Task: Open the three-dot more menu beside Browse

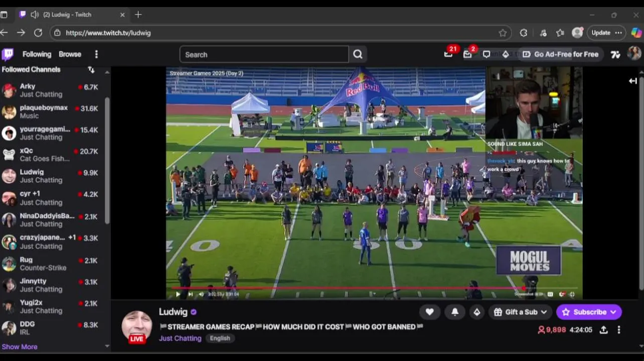Action: 96,54
